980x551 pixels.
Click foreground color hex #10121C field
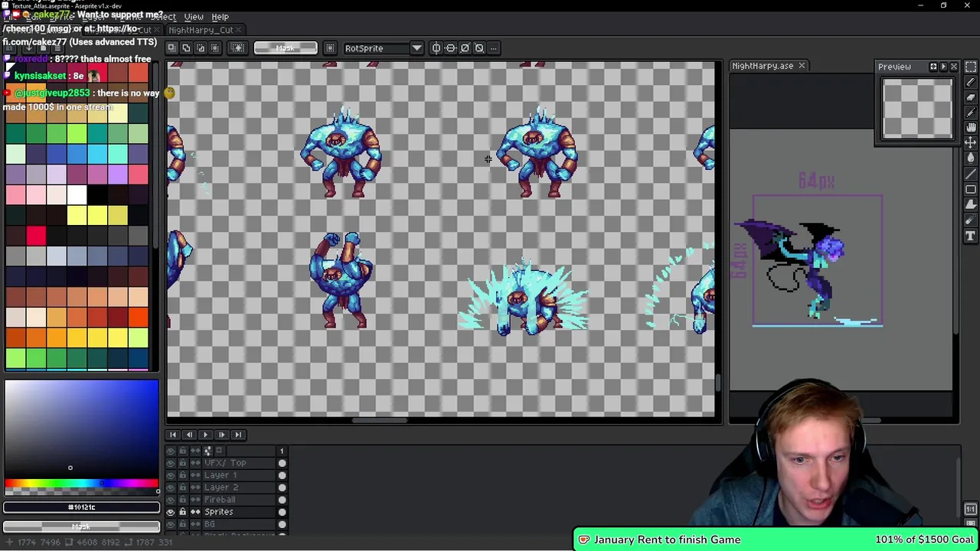coord(81,507)
